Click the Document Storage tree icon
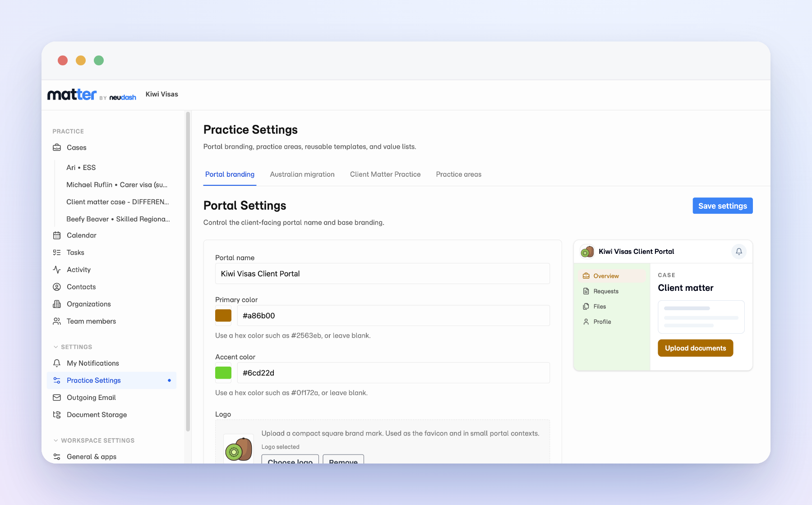Screen dimensions: 812x505 57,415
